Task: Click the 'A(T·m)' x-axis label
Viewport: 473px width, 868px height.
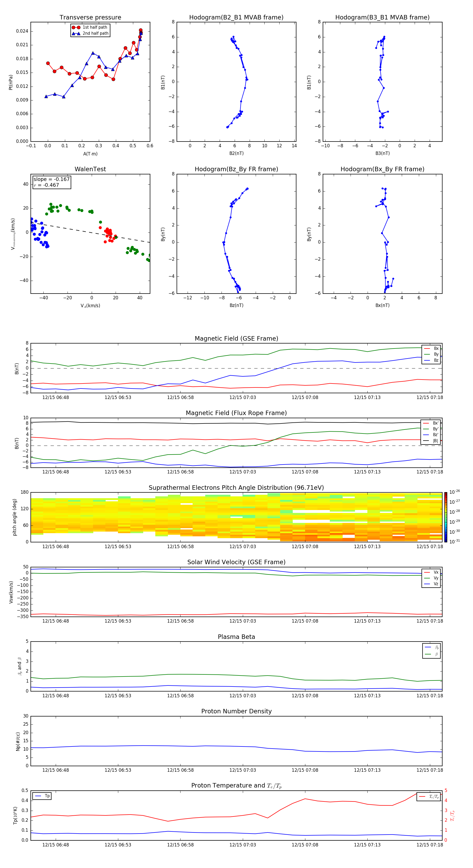Action: point(90,154)
